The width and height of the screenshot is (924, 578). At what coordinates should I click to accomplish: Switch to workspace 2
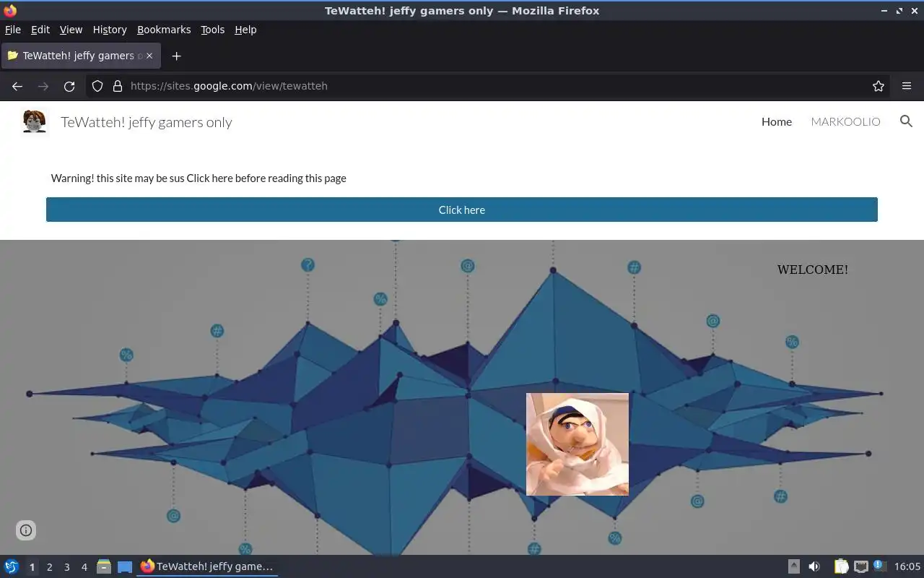[49, 567]
